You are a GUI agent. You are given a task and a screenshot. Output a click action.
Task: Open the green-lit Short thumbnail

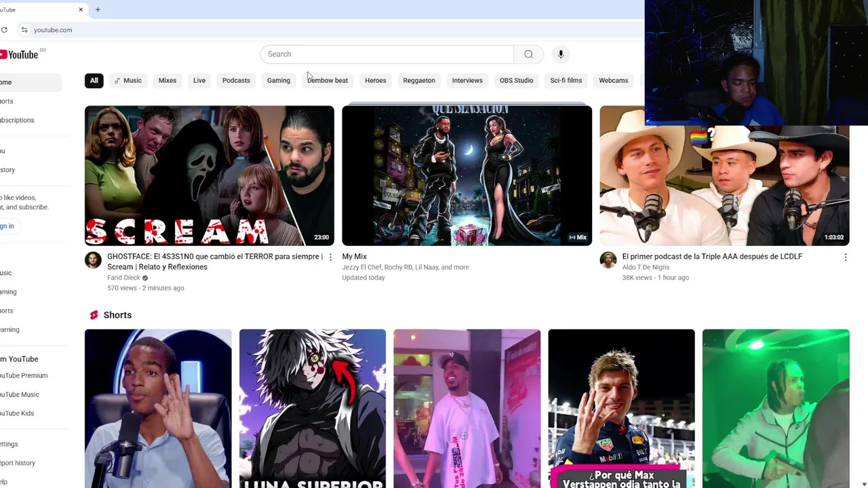click(x=776, y=409)
